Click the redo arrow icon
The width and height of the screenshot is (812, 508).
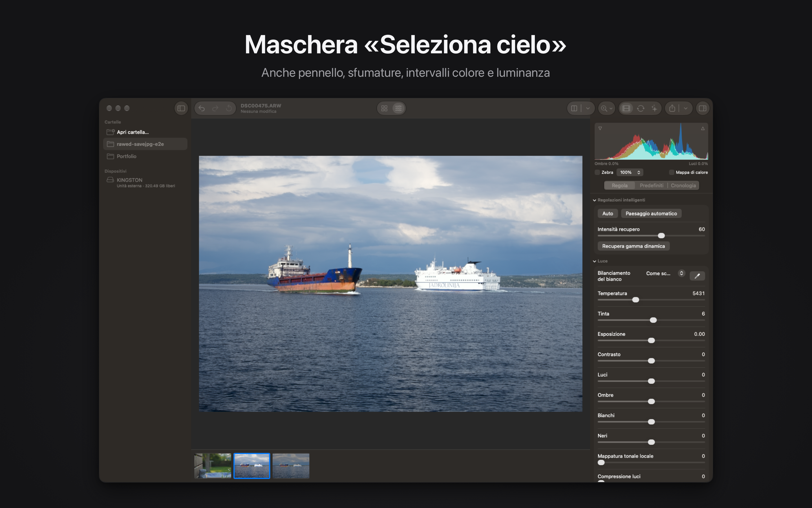point(215,108)
